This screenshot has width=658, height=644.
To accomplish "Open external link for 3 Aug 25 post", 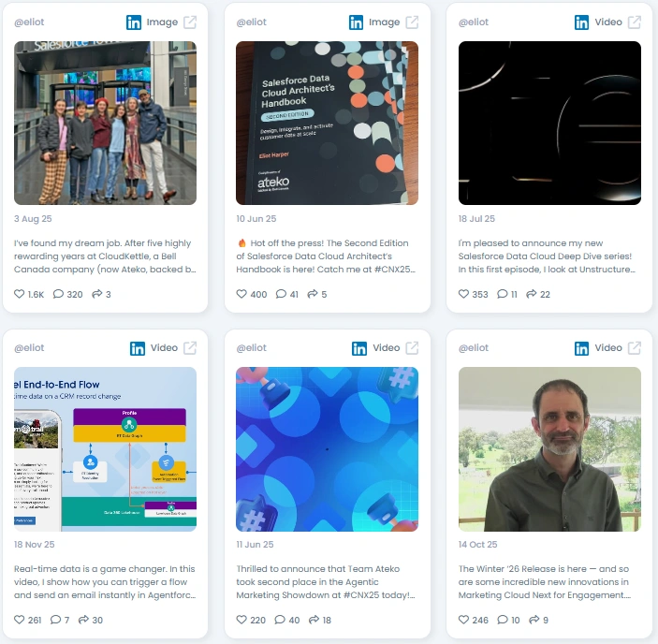I will [190, 22].
